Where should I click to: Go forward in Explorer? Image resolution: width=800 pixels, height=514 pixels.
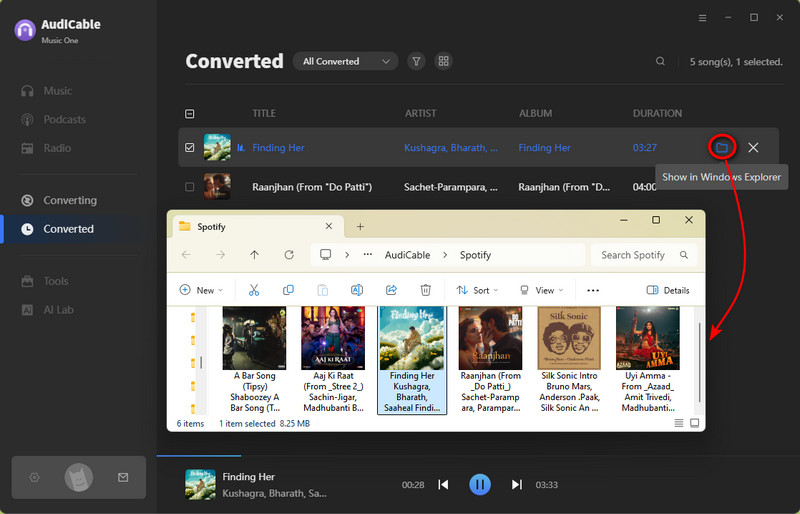pyautogui.click(x=220, y=255)
